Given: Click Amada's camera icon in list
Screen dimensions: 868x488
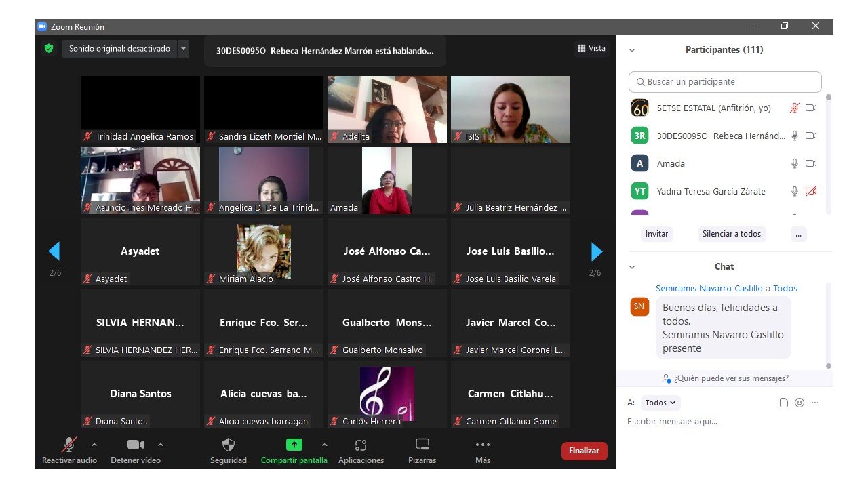Looking at the screenshot, I should pyautogui.click(x=811, y=163).
